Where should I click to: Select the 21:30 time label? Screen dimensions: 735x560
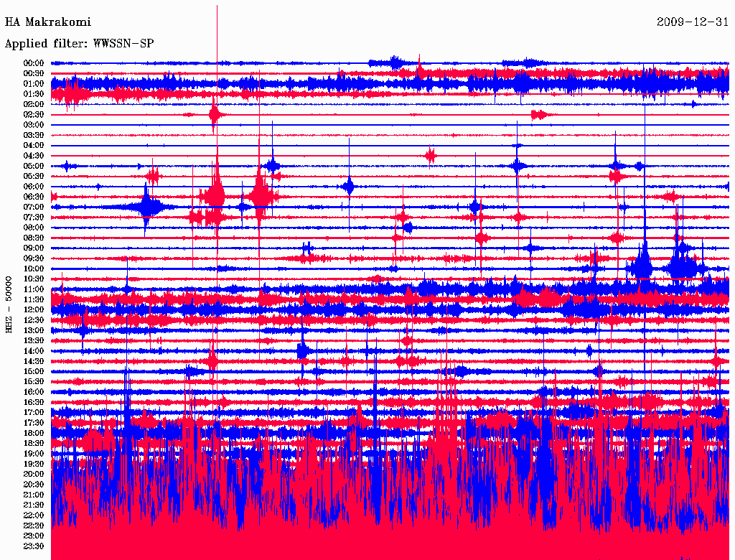(34, 505)
